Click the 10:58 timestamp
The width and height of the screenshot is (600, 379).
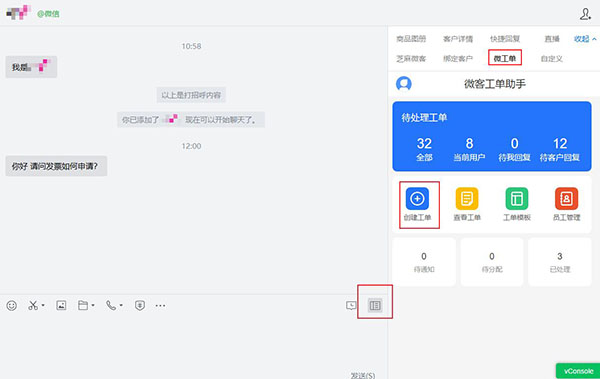191,46
